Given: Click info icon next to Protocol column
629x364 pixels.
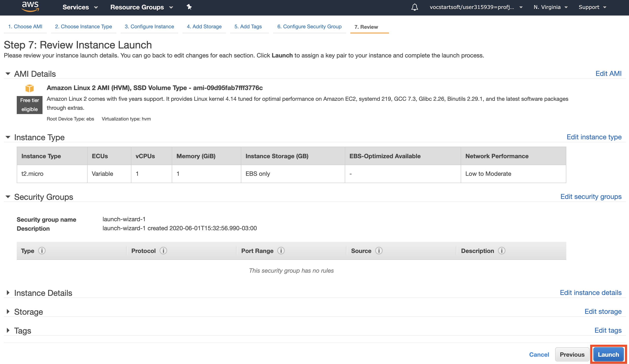Looking at the screenshot, I should pos(163,251).
